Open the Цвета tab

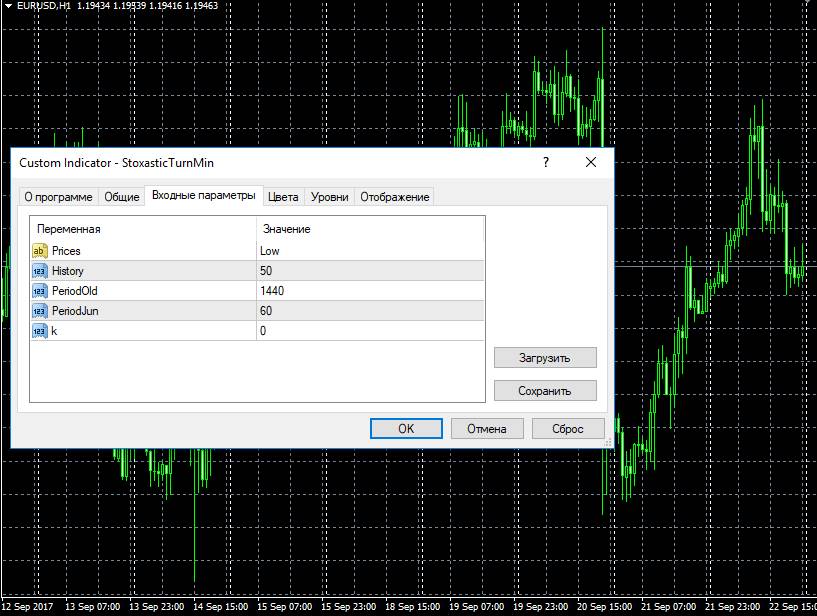click(283, 197)
